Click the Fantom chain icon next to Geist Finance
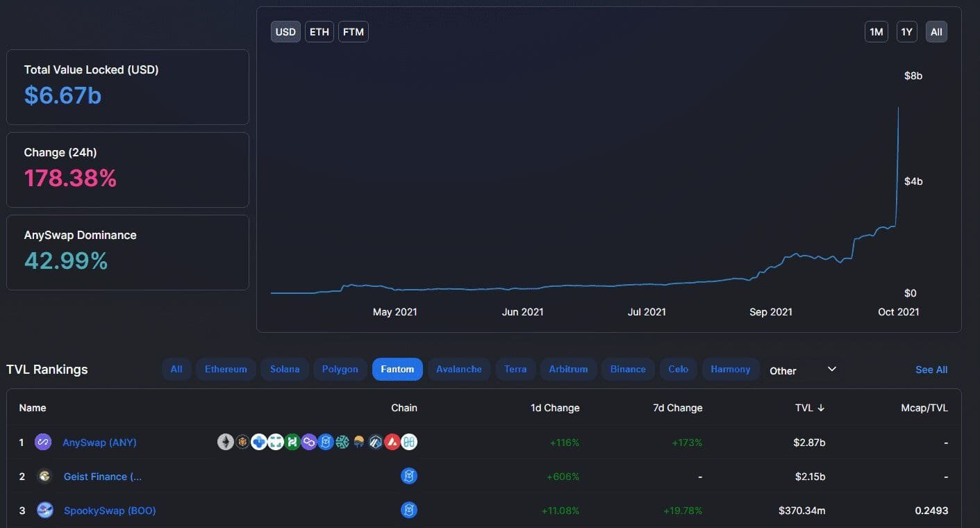Image resolution: width=980 pixels, height=528 pixels. point(409,476)
